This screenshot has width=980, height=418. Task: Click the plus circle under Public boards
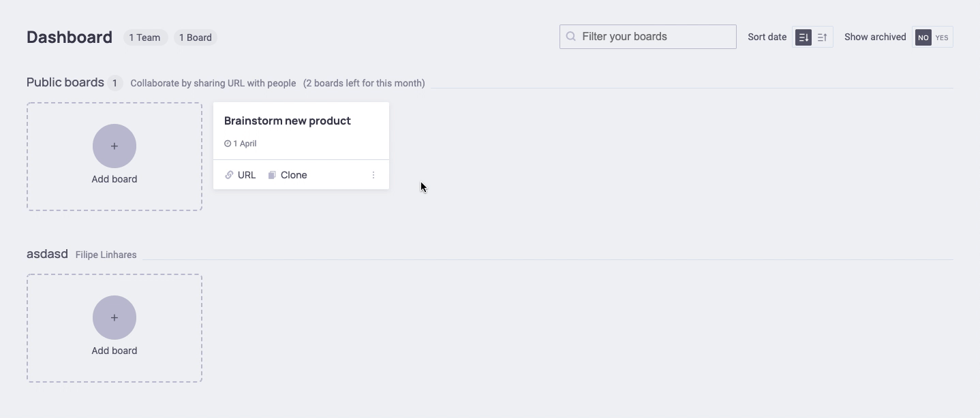[114, 146]
